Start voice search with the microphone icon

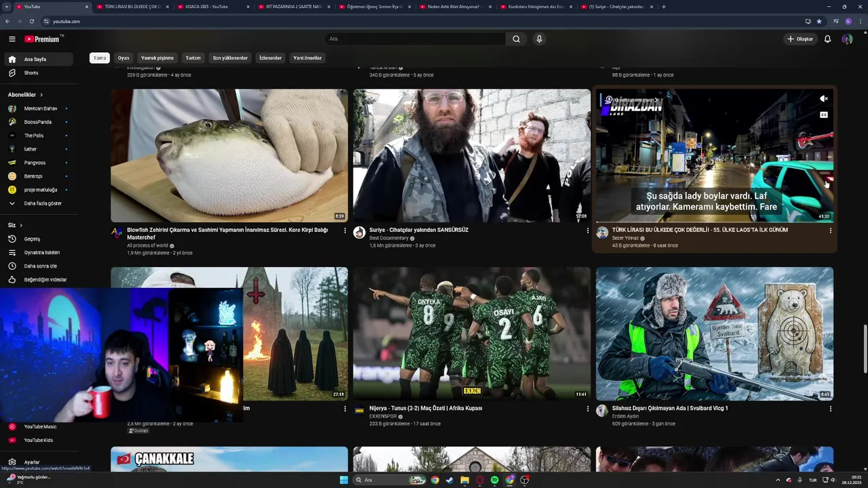(x=539, y=39)
